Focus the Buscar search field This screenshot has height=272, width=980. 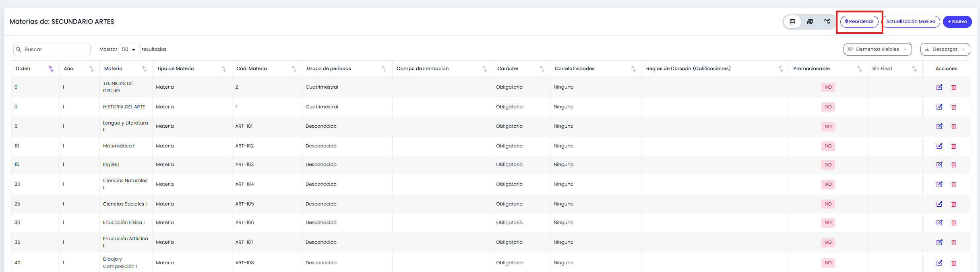[52, 50]
